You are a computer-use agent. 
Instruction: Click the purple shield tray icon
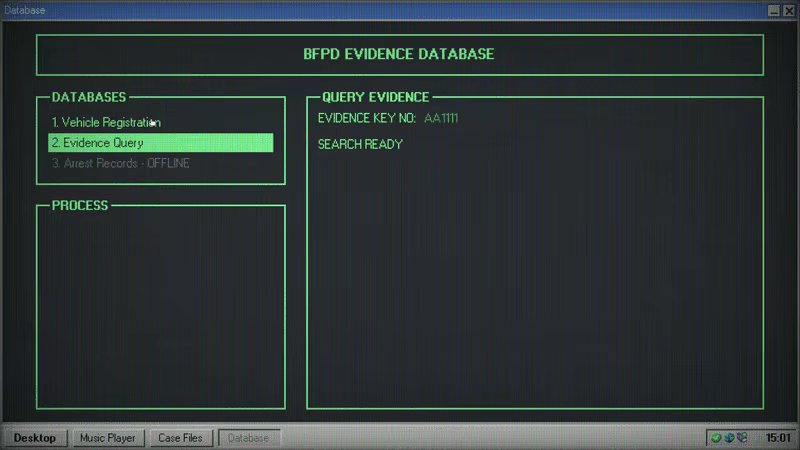pos(742,438)
